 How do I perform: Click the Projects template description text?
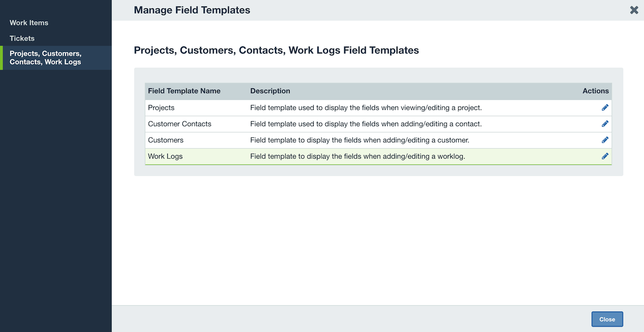(366, 108)
